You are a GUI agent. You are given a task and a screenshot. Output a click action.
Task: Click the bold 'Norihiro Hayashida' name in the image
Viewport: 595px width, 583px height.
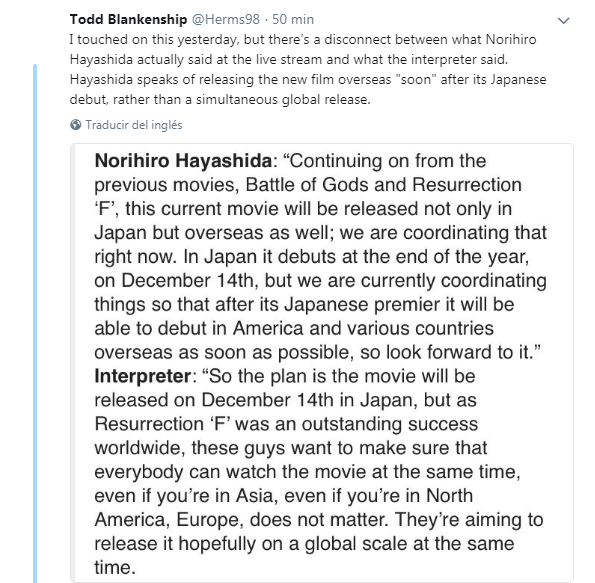tap(183, 161)
